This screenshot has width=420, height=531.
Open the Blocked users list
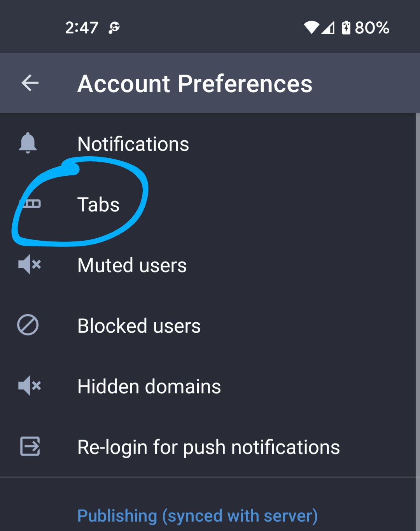click(139, 326)
